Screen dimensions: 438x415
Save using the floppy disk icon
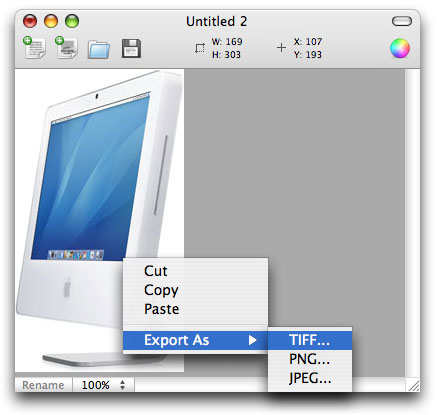pos(131,49)
